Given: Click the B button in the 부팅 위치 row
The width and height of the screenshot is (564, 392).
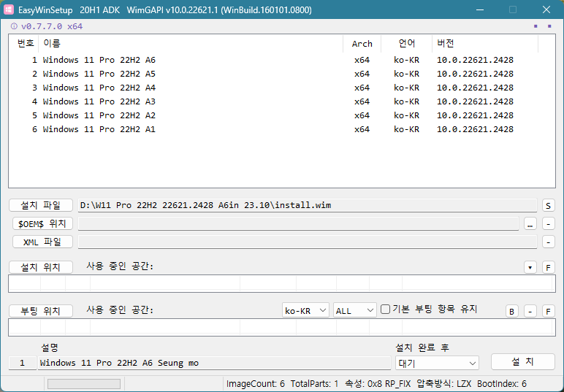Looking at the screenshot, I should 512,311.
